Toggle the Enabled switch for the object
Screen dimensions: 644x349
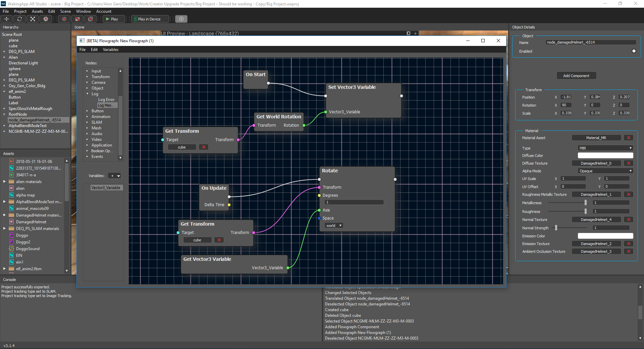(634, 51)
